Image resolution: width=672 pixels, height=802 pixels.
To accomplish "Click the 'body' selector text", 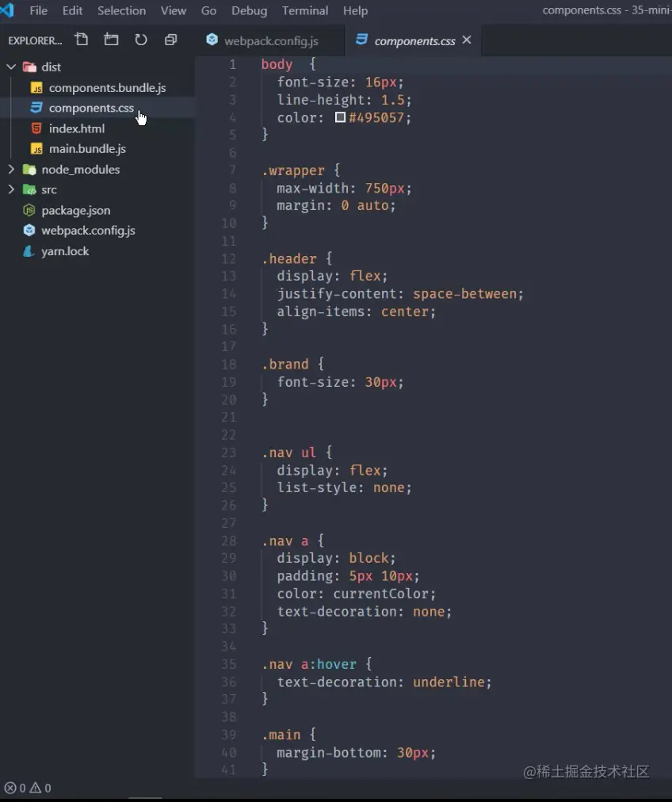I will 277,64.
